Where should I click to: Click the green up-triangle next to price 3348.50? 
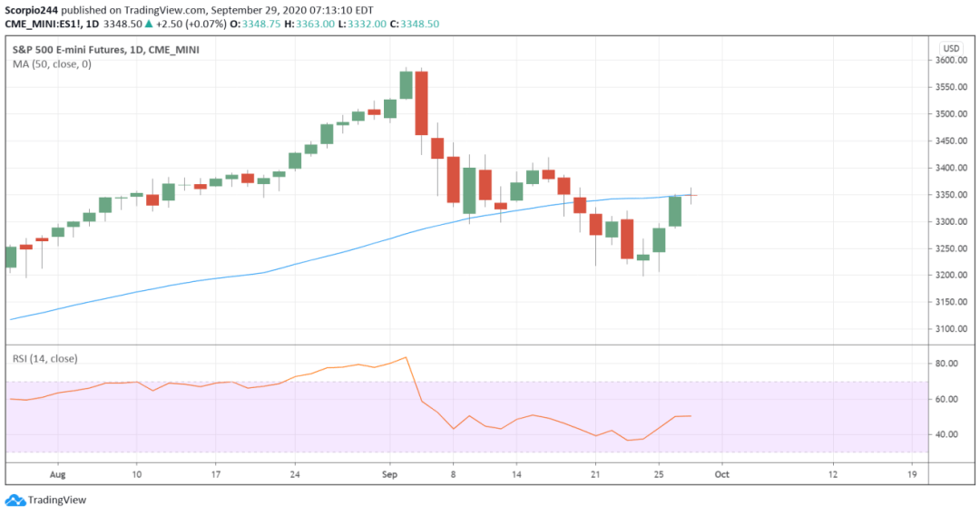pos(149,24)
